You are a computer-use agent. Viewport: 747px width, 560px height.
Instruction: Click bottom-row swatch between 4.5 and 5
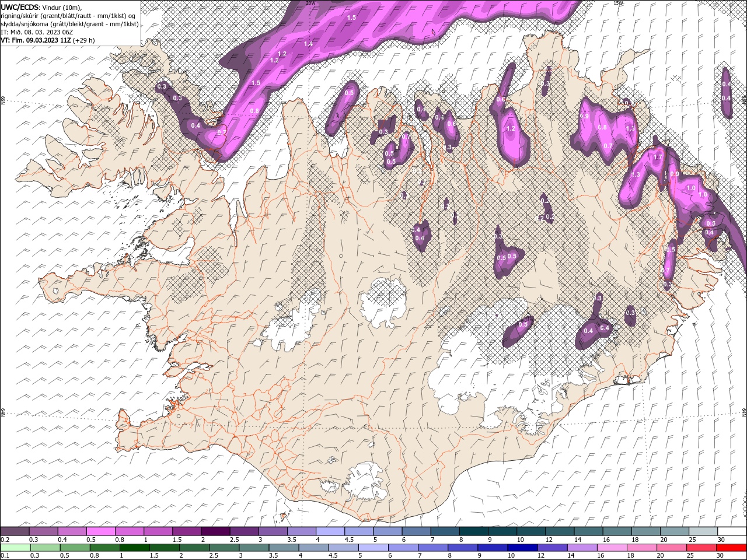click(x=343, y=547)
